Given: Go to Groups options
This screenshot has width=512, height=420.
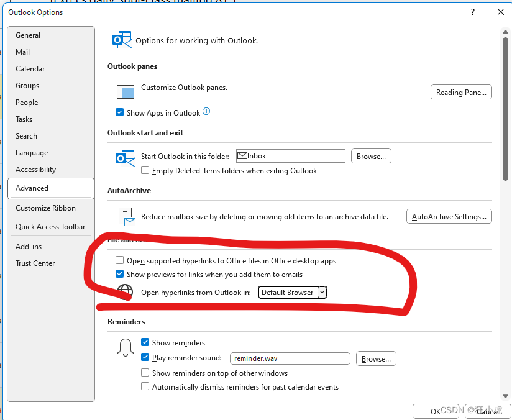Looking at the screenshot, I should [51, 86].
